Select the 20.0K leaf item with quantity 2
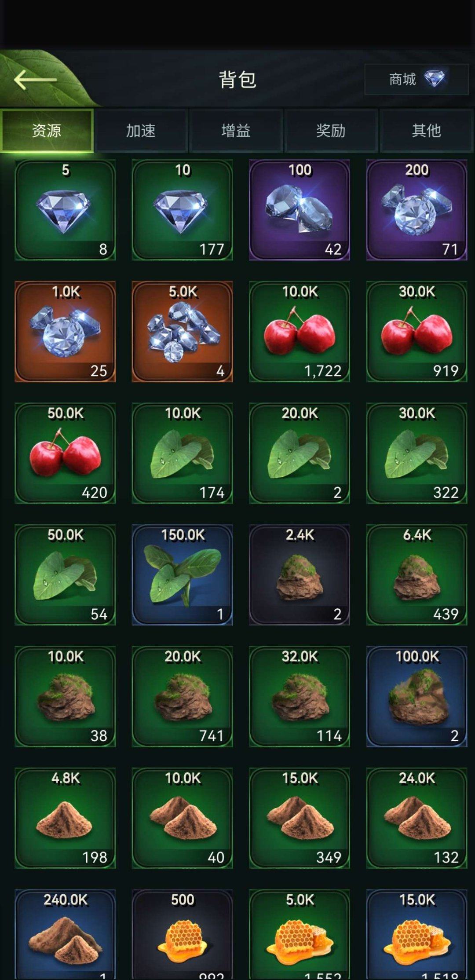The height and width of the screenshot is (980, 475). [x=300, y=453]
